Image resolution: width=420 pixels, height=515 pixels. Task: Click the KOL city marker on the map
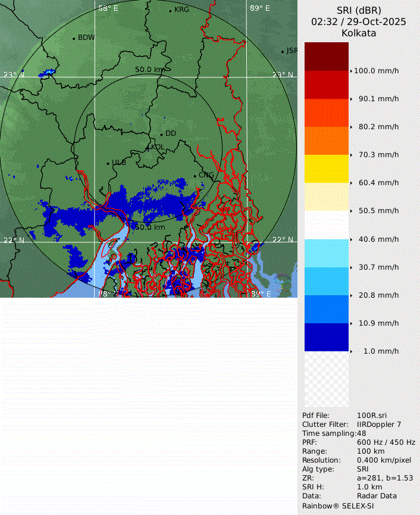[x=148, y=147]
